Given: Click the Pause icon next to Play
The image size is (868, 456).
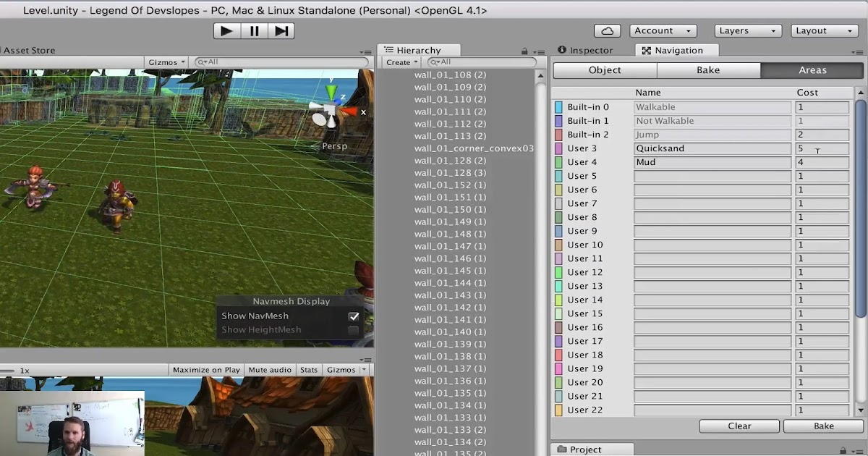Looking at the screenshot, I should [254, 30].
